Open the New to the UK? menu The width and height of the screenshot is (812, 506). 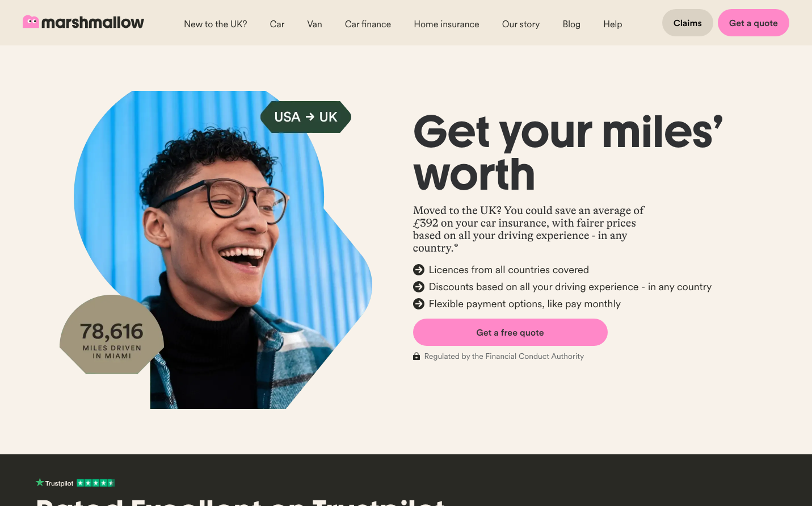click(216, 24)
